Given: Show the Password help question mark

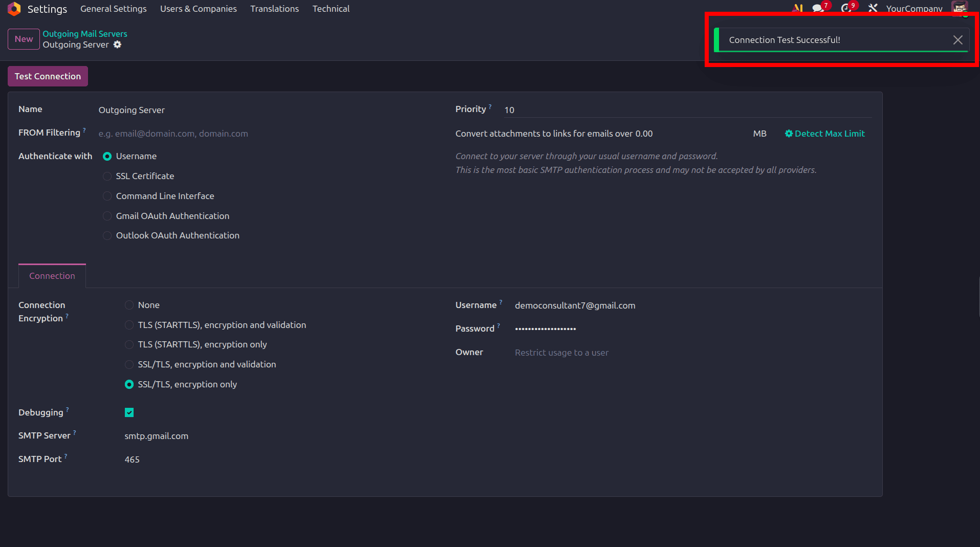Looking at the screenshot, I should (498, 326).
